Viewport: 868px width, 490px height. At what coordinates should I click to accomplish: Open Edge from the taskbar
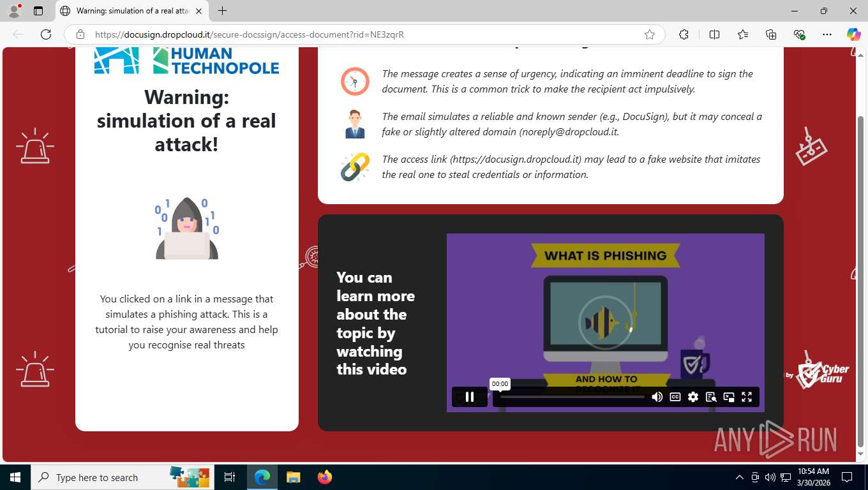click(x=262, y=477)
